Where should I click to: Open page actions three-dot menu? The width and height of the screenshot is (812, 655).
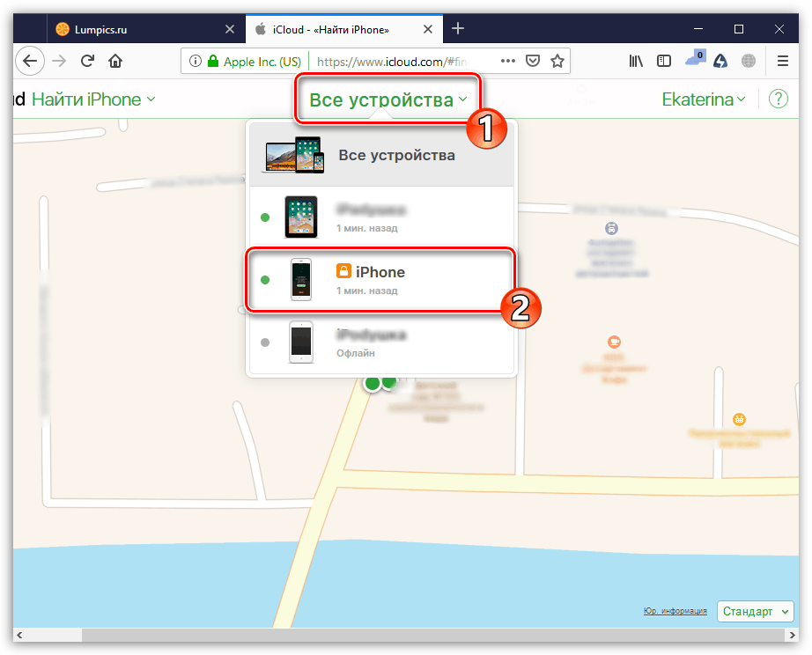point(508,61)
